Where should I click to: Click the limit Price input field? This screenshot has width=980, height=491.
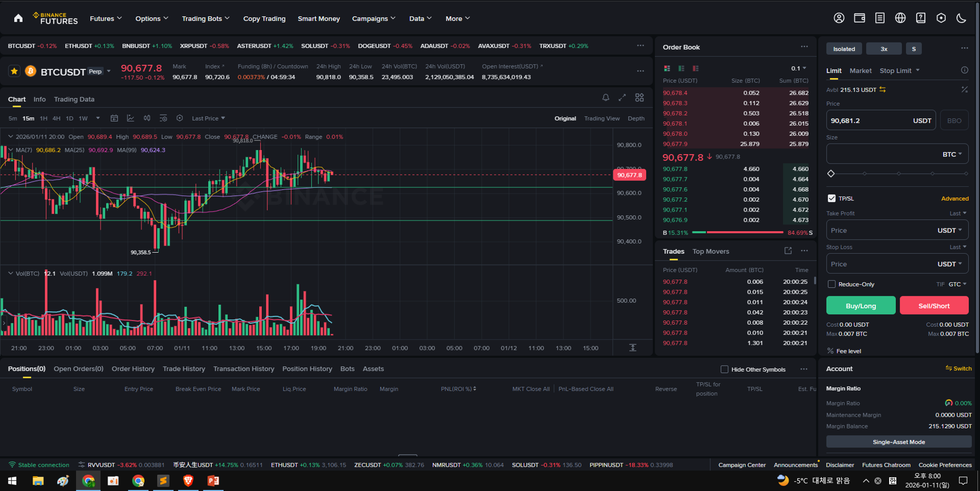click(x=881, y=121)
